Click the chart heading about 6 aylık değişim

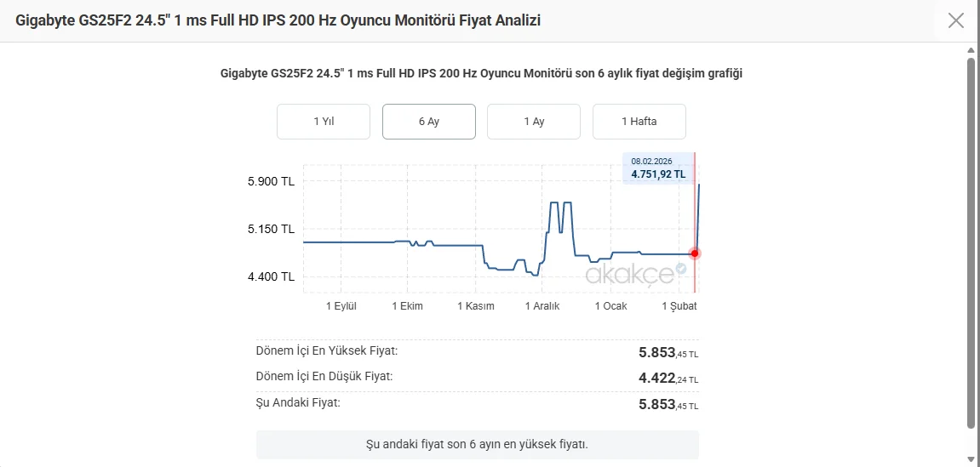[x=481, y=74]
